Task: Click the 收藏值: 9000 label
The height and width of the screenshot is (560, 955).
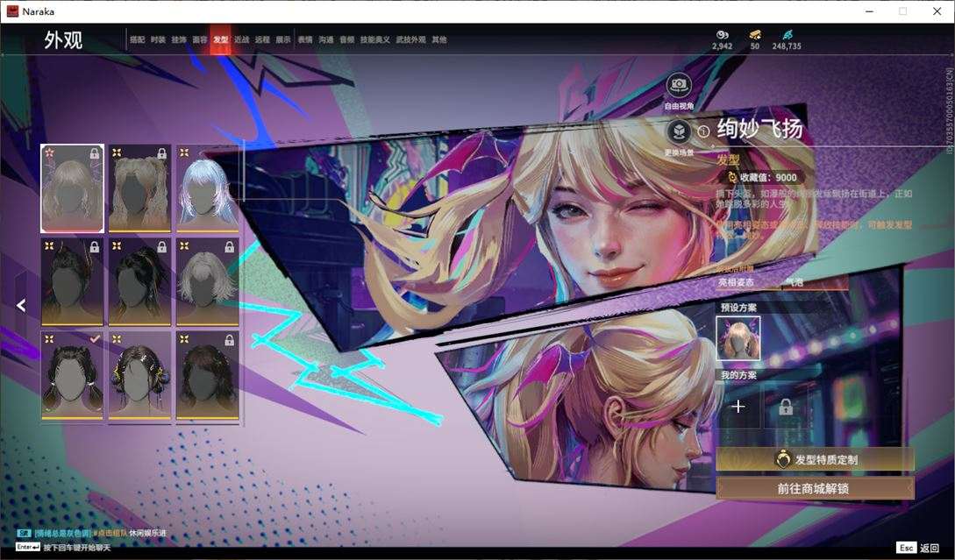Action: pos(768,177)
